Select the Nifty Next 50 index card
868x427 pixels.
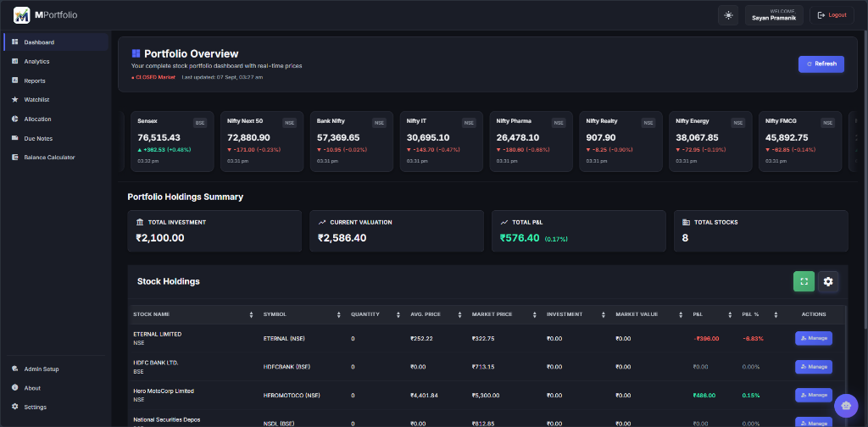click(262, 141)
